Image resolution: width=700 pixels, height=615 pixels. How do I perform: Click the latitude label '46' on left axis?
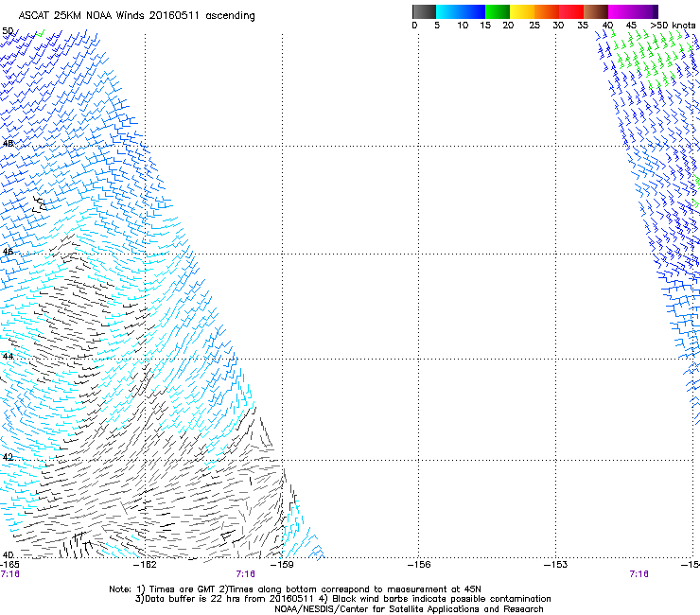[x=8, y=252]
